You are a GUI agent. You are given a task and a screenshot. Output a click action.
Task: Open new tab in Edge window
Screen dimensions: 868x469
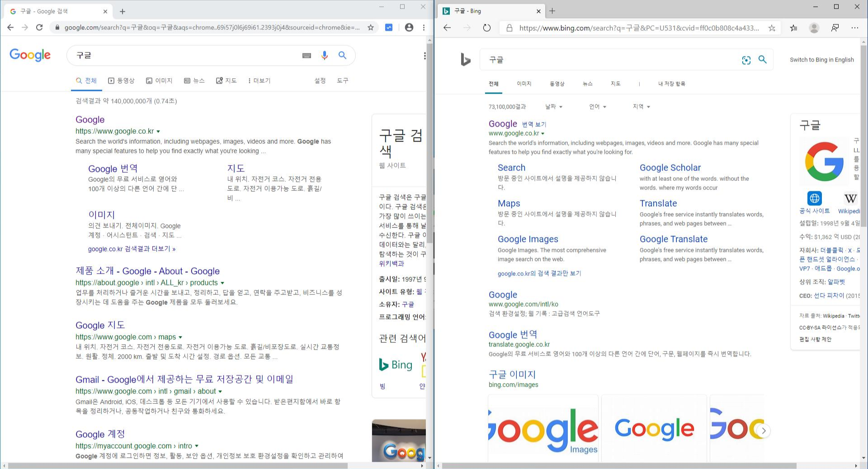pos(552,11)
